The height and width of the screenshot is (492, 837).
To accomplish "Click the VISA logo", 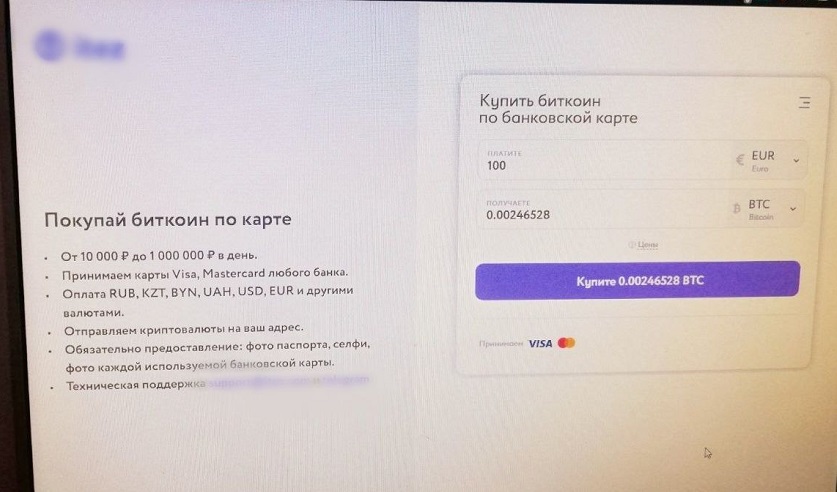I will [540, 344].
